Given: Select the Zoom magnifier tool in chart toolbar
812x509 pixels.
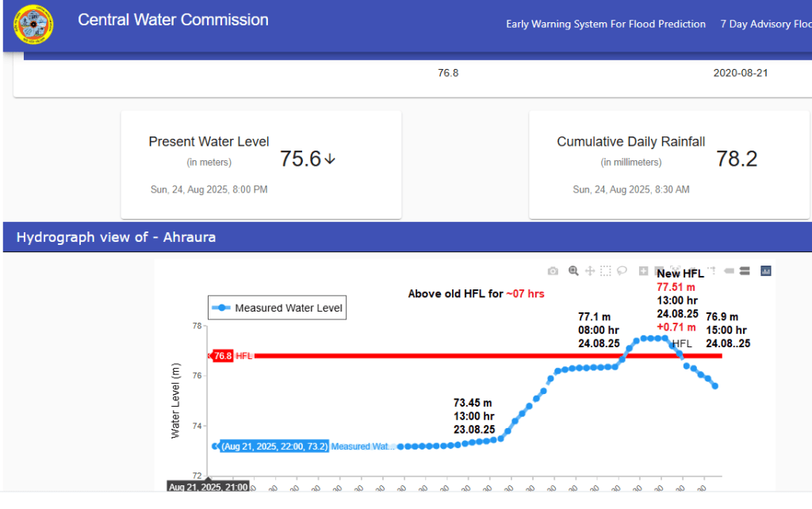Looking at the screenshot, I should [x=573, y=271].
